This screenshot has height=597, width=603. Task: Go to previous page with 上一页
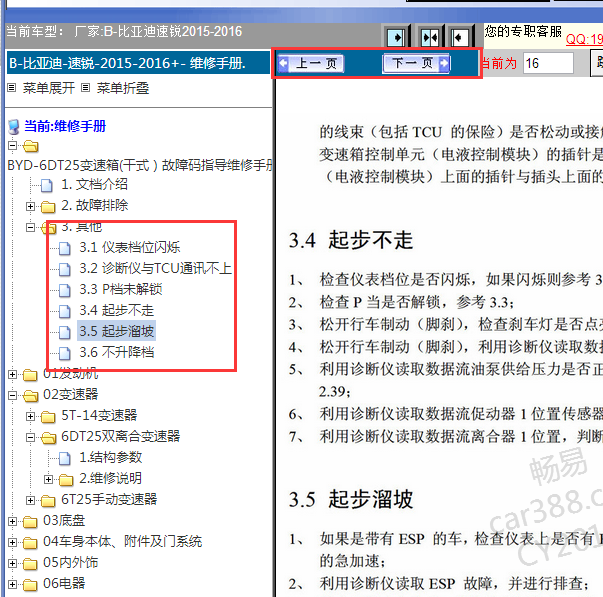tap(311, 63)
